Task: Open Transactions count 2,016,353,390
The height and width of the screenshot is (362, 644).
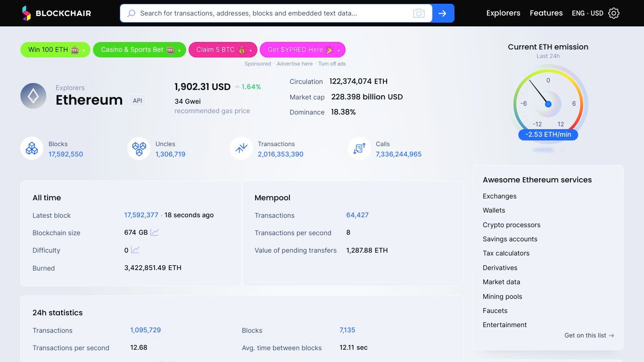Action: [x=281, y=154]
